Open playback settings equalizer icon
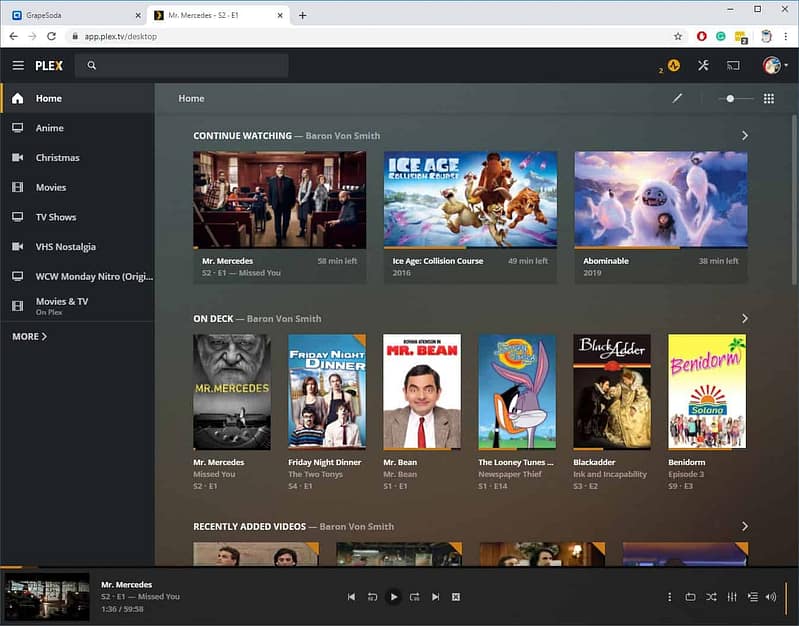 click(x=732, y=597)
